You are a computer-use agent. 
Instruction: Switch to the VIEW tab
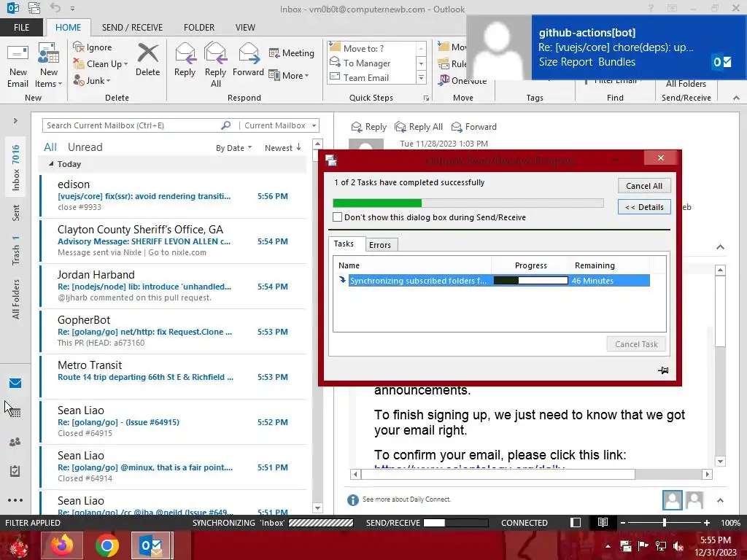tap(245, 27)
